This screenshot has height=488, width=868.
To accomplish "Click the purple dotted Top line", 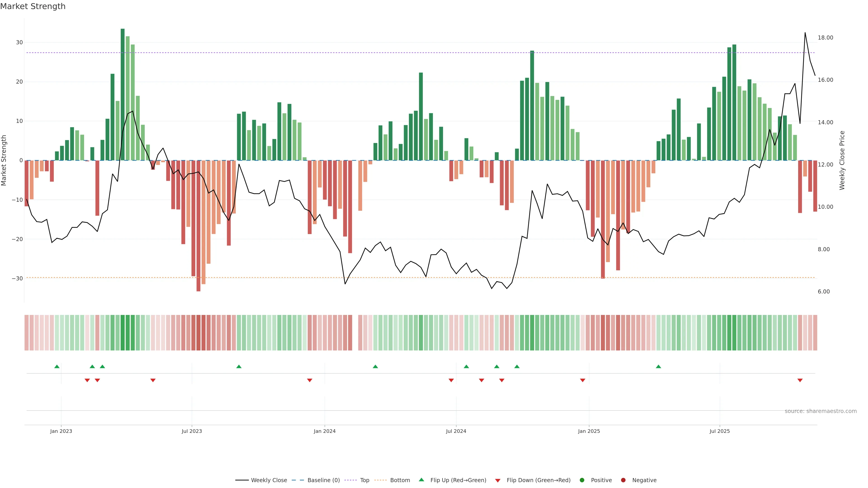I will click(x=337, y=53).
